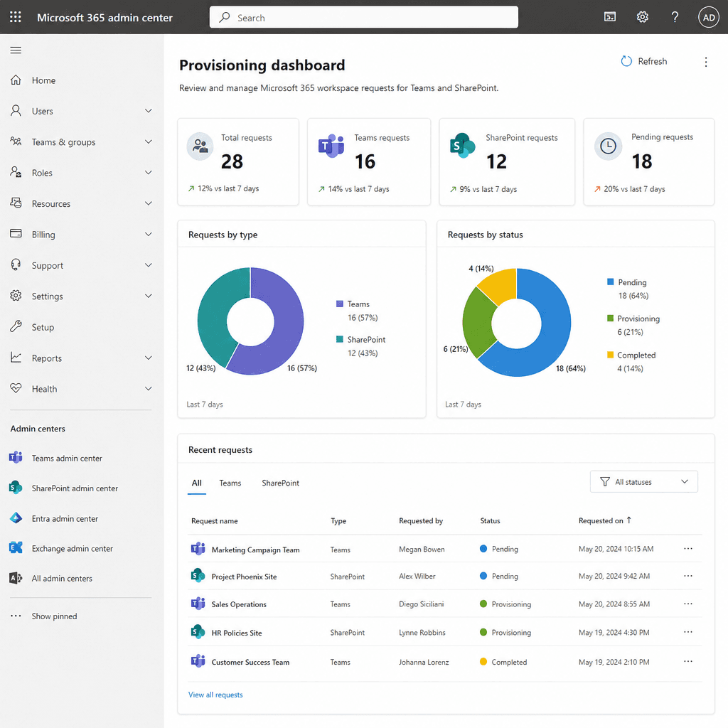Open more actions for Project Phoenix Site

pyautogui.click(x=688, y=576)
